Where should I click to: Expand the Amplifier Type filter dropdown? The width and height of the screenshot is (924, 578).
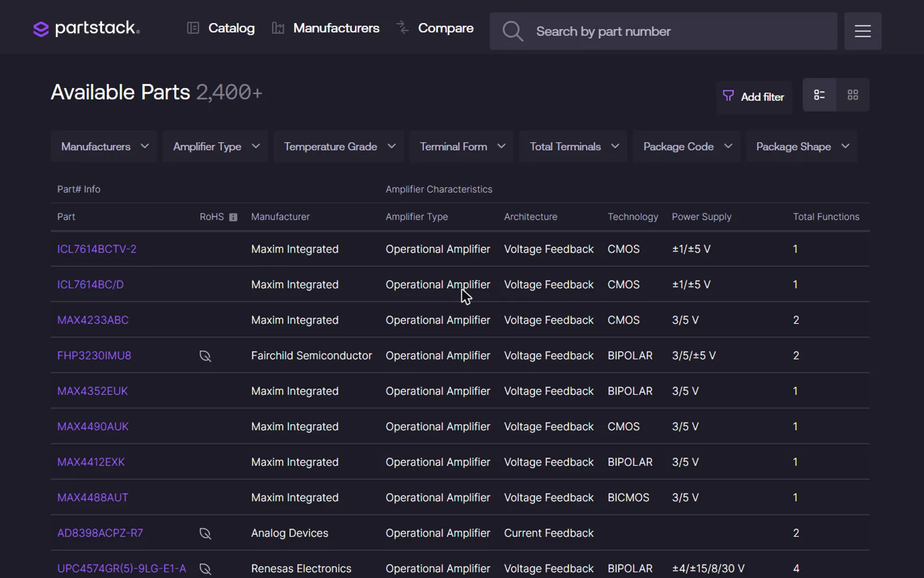(216, 147)
